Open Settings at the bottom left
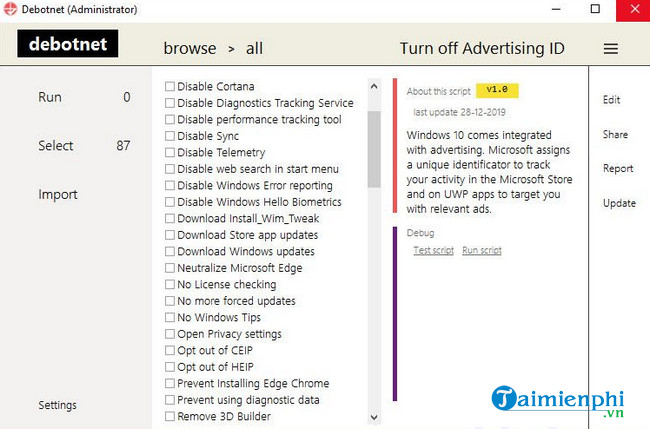 click(x=57, y=405)
